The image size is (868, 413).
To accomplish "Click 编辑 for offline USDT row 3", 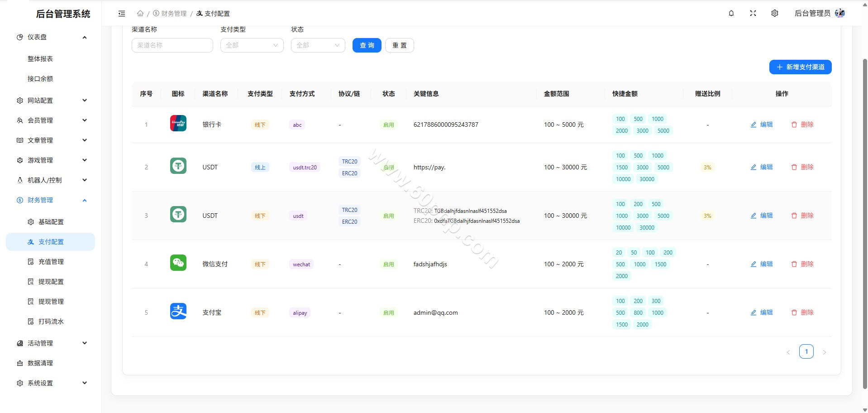I will point(762,216).
